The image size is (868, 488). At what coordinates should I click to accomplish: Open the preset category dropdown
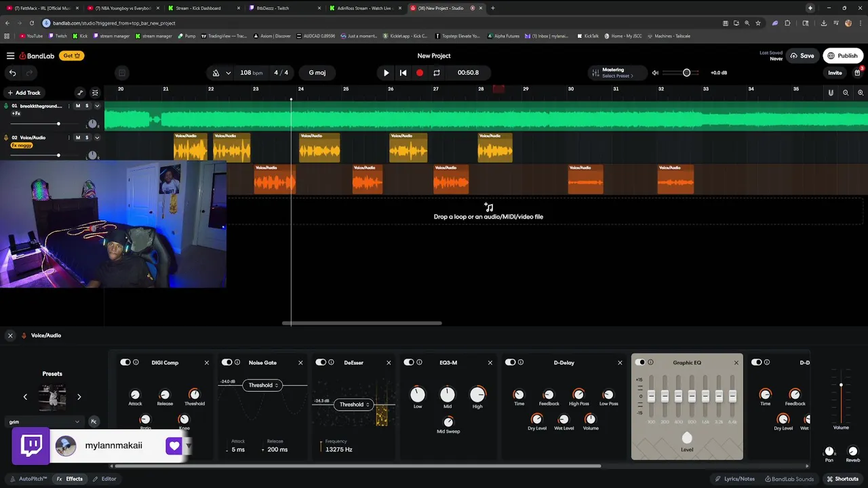44,422
